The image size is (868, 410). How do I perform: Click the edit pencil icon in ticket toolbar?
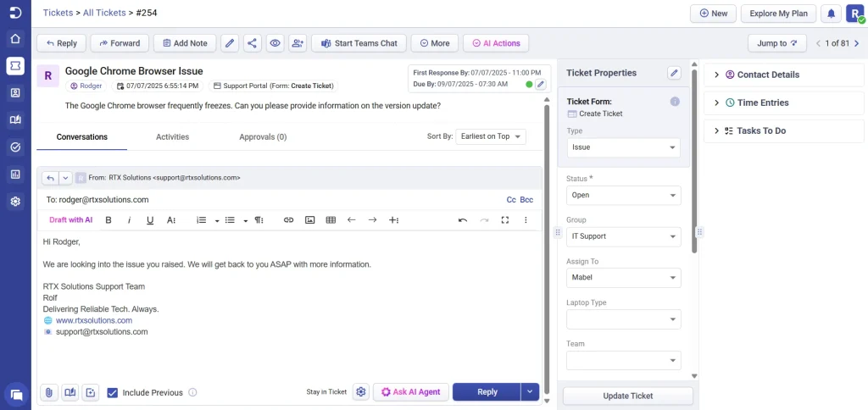230,43
